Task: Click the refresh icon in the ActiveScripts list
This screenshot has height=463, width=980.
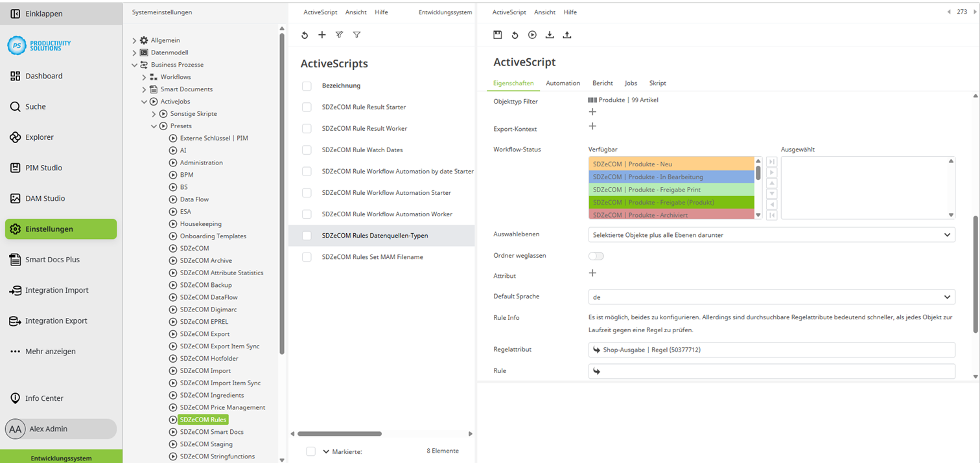Action: coord(305,35)
